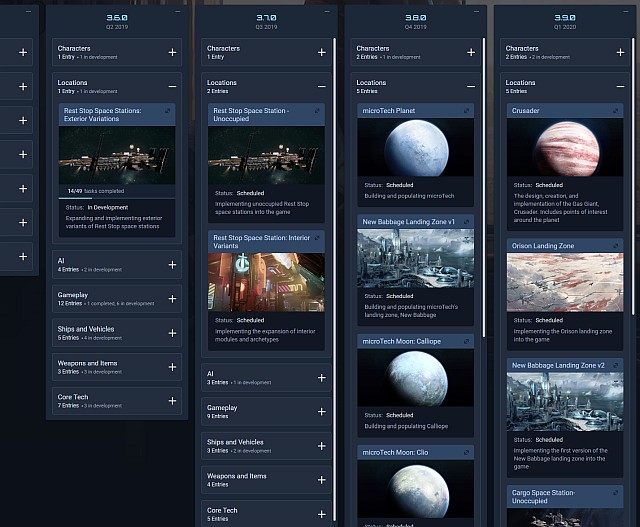The image size is (640, 527).
Task: Expand Characters section in release 3.6.0
Action: [x=172, y=52]
